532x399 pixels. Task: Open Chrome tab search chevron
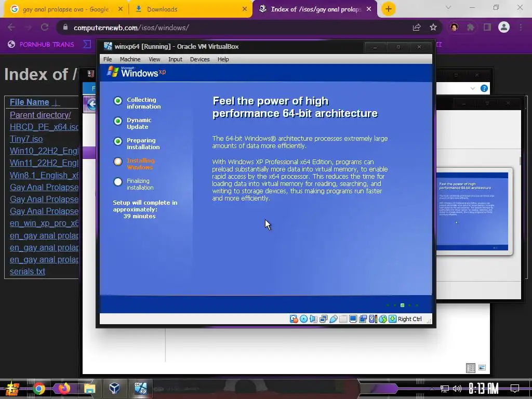448,7
